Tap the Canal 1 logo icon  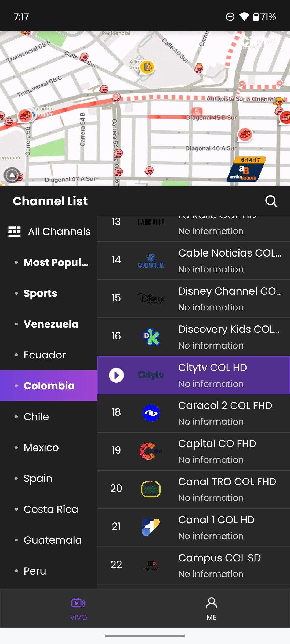[151, 527]
